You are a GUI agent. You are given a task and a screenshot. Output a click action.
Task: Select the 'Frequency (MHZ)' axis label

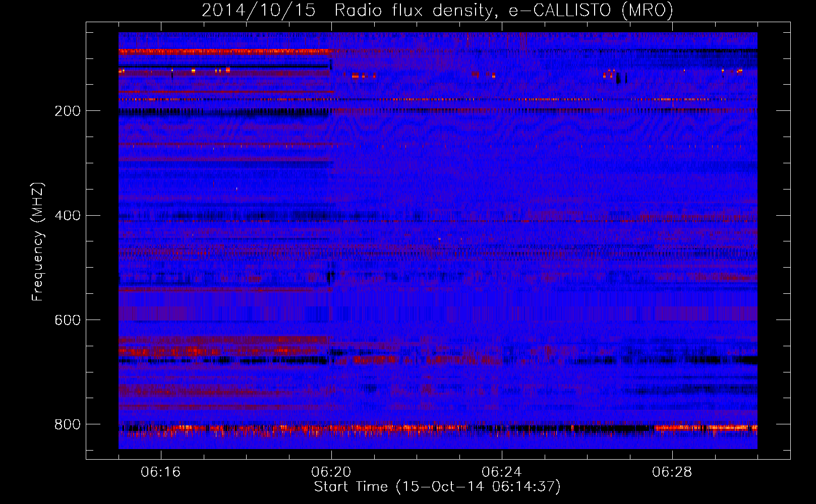point(38,242)
